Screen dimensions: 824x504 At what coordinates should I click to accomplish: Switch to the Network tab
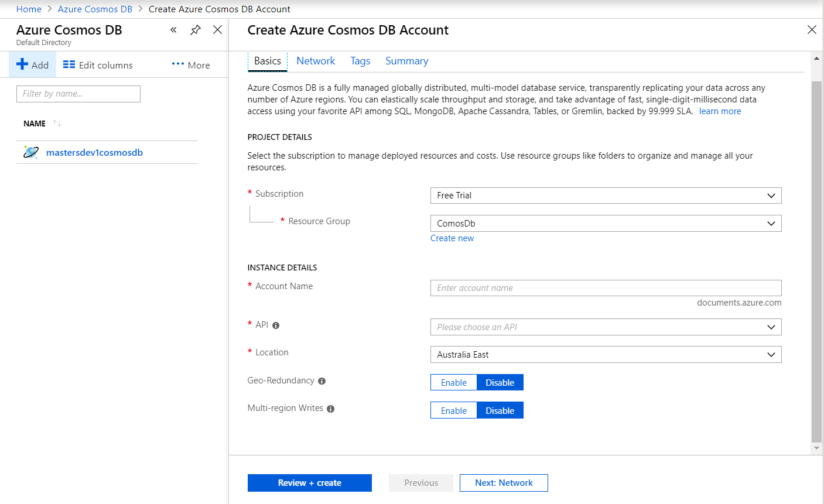(x=316, y=61)
